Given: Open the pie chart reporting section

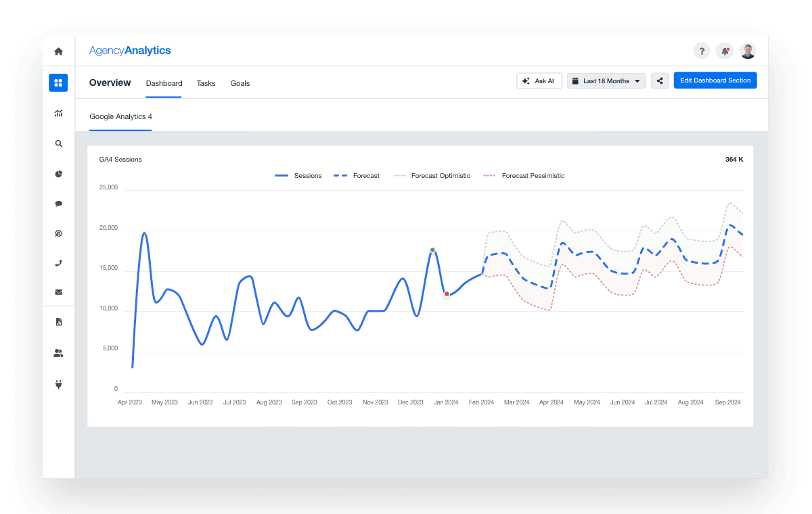Looking at the screenshot, I should click(58, 173).
